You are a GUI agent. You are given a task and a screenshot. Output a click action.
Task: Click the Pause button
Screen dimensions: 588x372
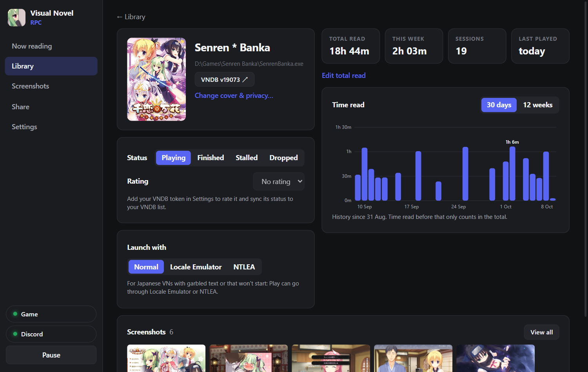pos(51,355)
